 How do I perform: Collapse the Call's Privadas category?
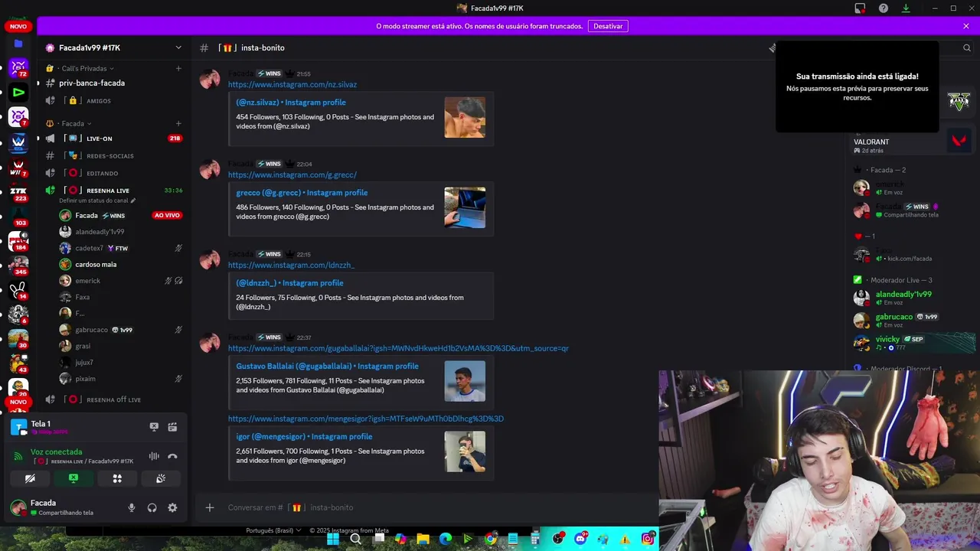click(x=87, y=68)
